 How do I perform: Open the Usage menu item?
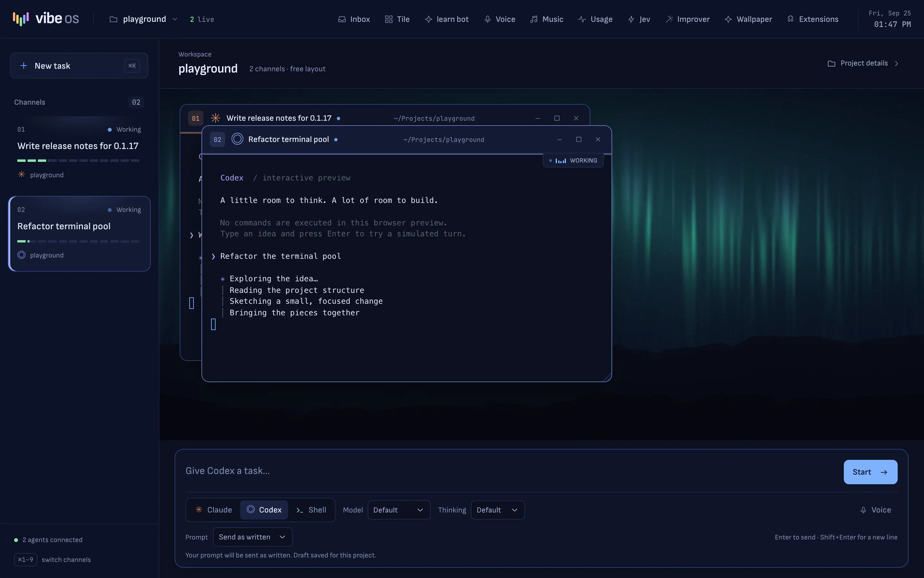(595, 19)
